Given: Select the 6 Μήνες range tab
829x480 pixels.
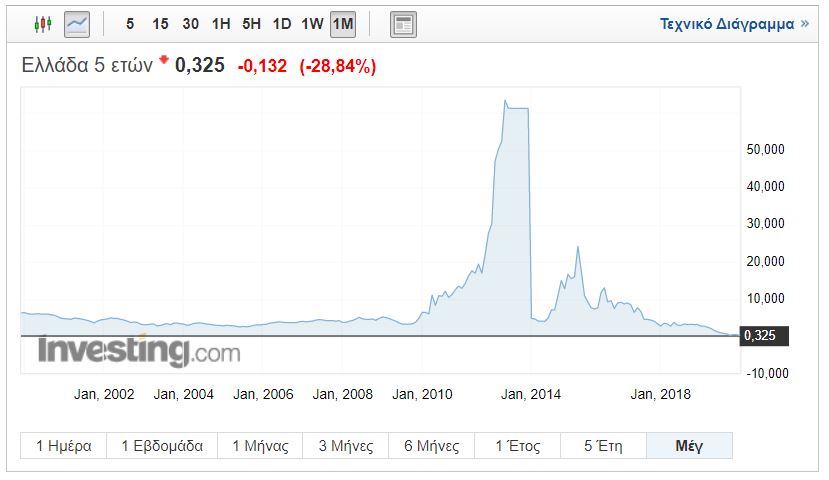Looking at the screenshot, I should pos(431,446).
